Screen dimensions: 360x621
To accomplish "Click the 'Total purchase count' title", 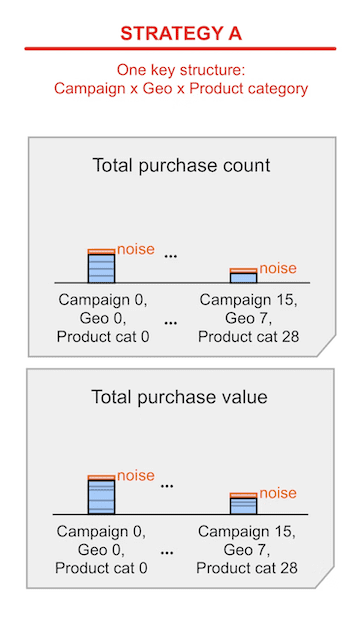I will tap(181, 165).
